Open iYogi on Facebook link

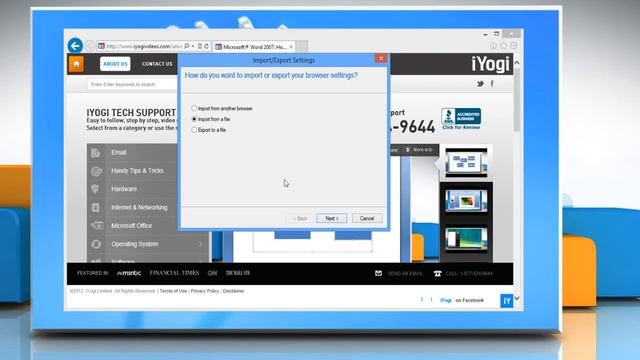pos(462,300)
